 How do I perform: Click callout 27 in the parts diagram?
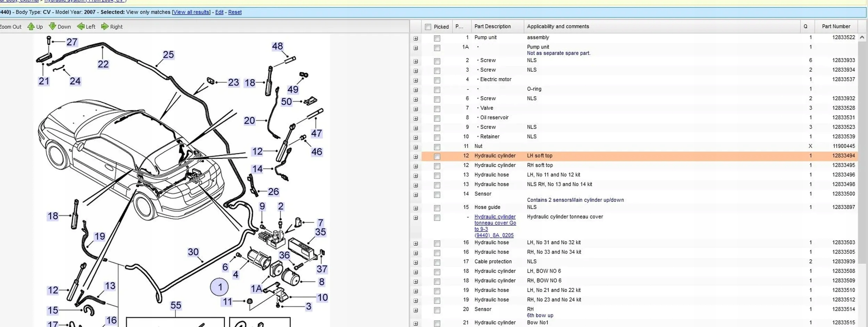(x=72, y=42)
